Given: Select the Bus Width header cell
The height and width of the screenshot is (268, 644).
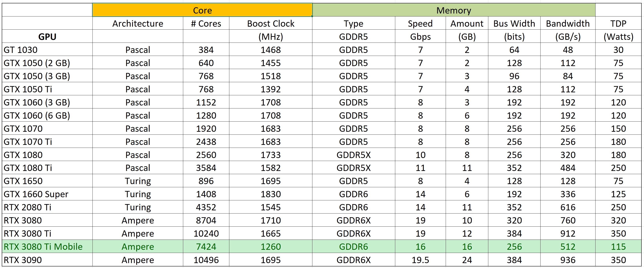Looking at the screenshot, I should pos(514,24).
